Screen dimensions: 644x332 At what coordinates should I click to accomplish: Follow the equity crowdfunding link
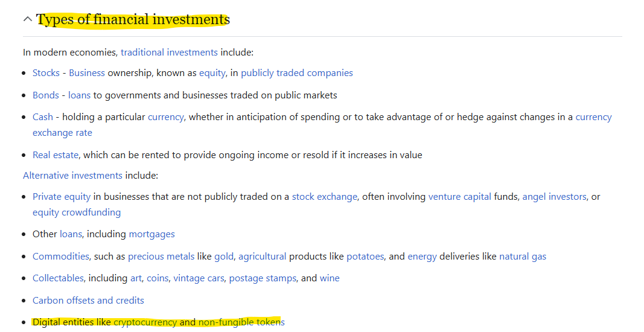77,212
